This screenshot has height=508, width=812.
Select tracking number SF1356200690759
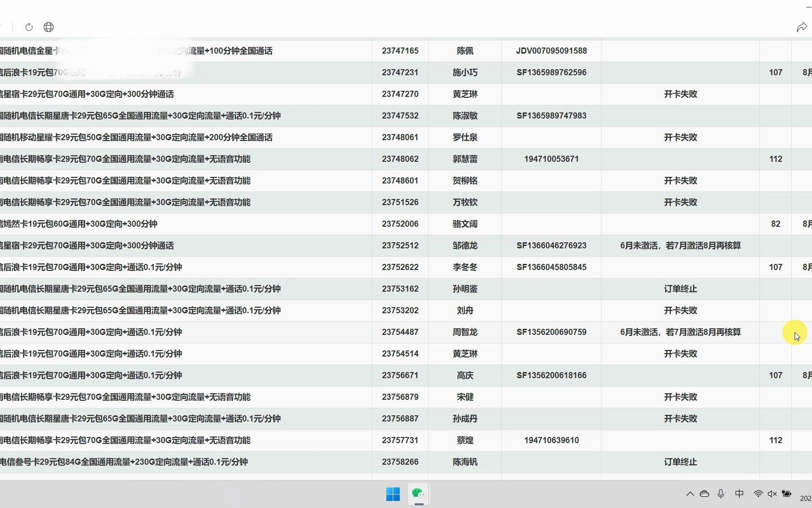tap(552, 332)
